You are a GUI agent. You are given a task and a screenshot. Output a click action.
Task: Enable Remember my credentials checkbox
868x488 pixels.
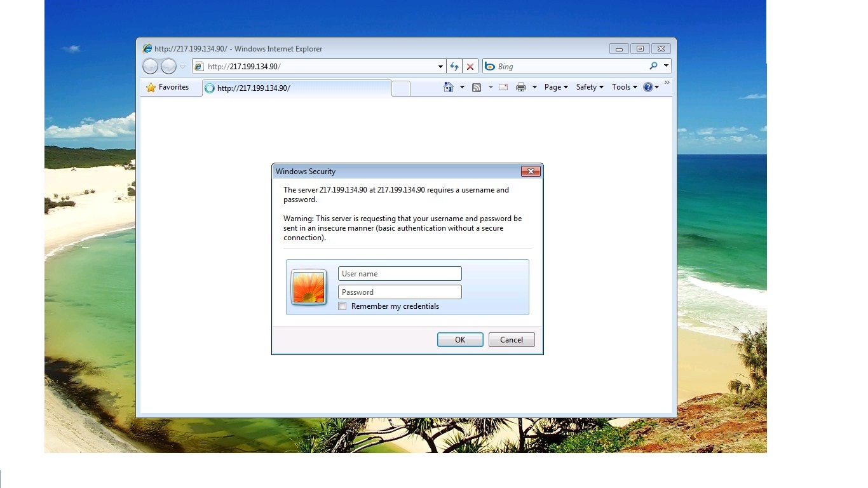point(342,306)
